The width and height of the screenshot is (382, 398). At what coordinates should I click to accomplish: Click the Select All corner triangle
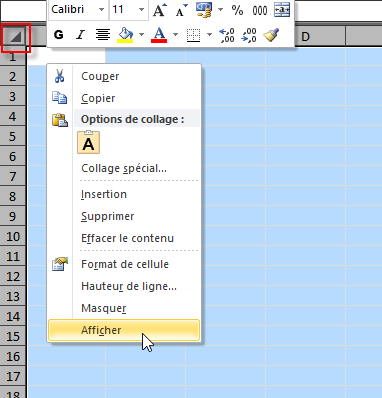tap(15, 37)
